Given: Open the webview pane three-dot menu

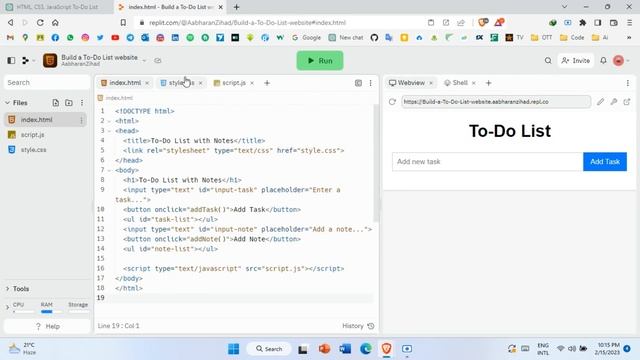Looking at the screenshot, I should tap(628, 83).
